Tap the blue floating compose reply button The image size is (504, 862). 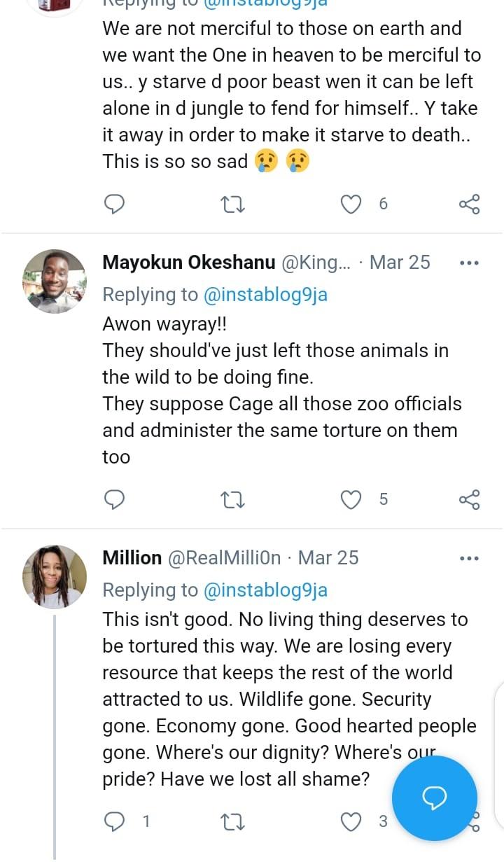[x=434, y=798]
